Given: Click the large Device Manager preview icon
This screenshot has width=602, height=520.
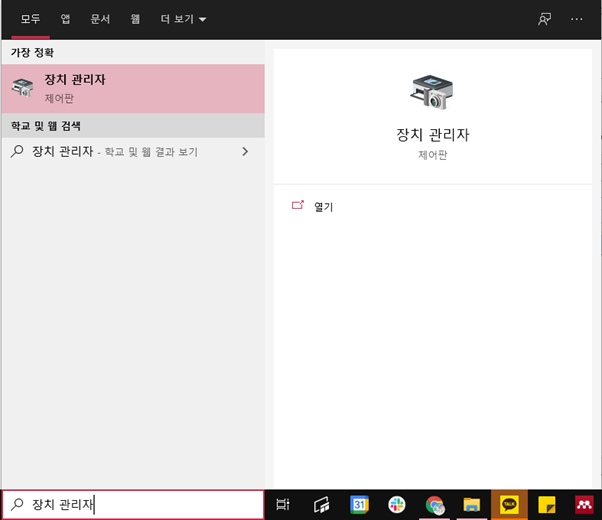Looking at the screenshot, I should (x=432, y=92).
